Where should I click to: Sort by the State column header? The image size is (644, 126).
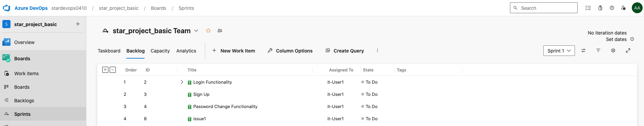pyautogui.click(x=368, y=70)
